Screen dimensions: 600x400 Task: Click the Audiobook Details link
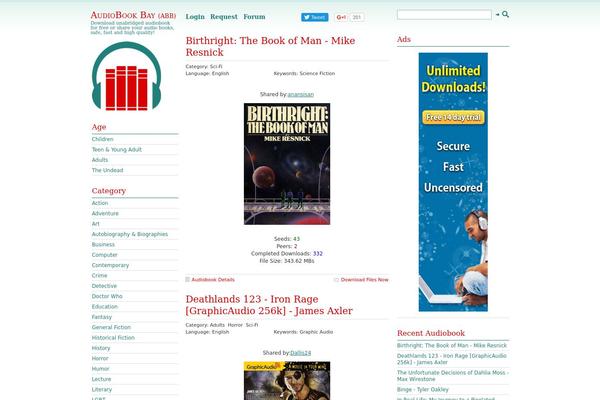click(213, 280)
